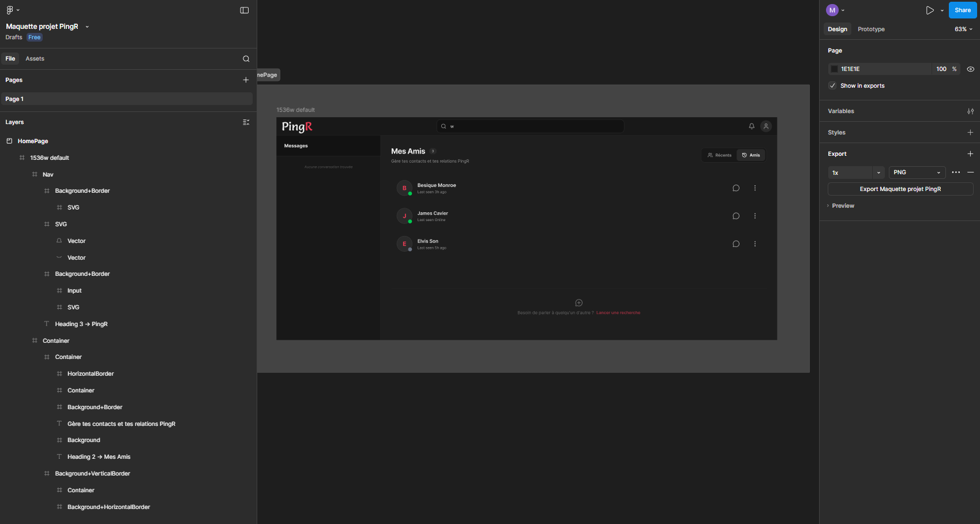Open zoom level 63% dropdown
980x524 pixels.
tap(963, 29)
